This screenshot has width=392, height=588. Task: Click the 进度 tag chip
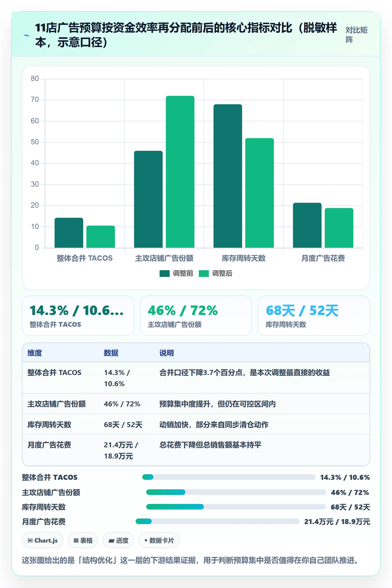click(118, 540)
